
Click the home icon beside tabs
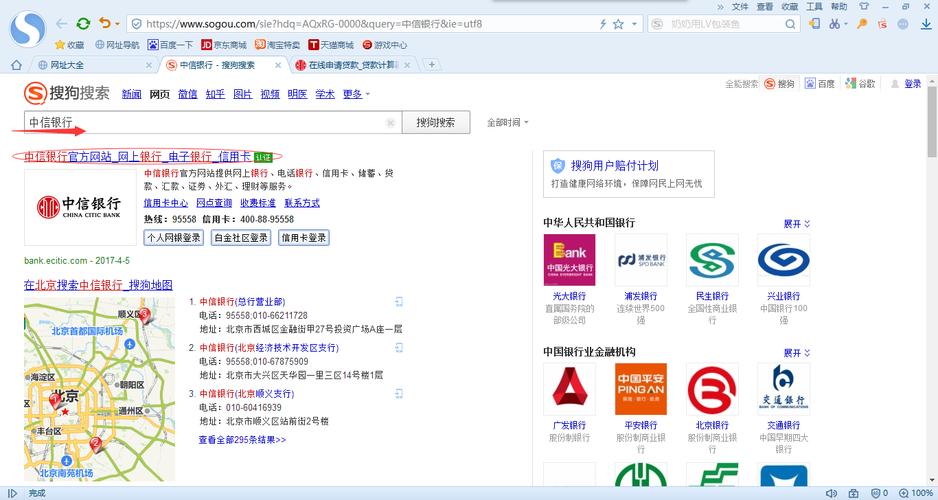(16, 65)
